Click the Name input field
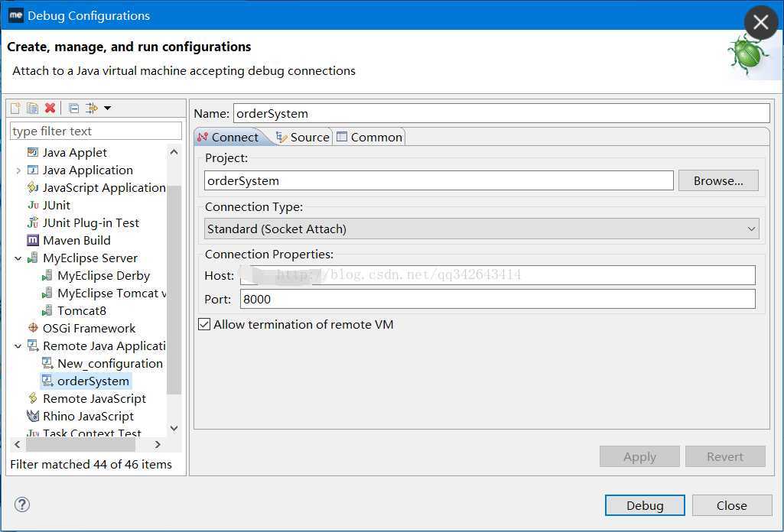Screen dimensions: 784x532 [502, 113]
